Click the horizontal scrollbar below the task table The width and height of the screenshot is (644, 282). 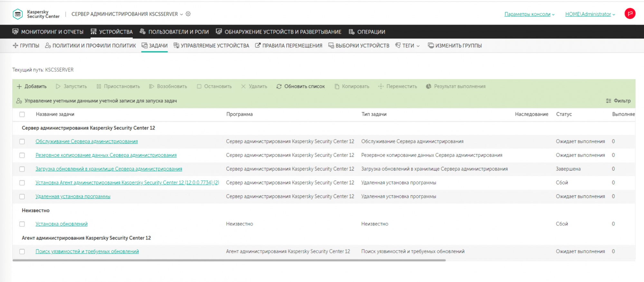[229, 260]
